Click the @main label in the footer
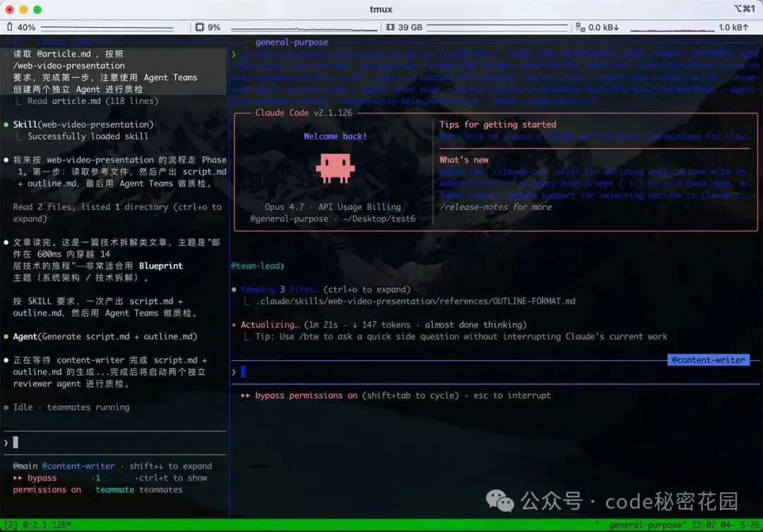763x532 pixels. pos(25,466)
